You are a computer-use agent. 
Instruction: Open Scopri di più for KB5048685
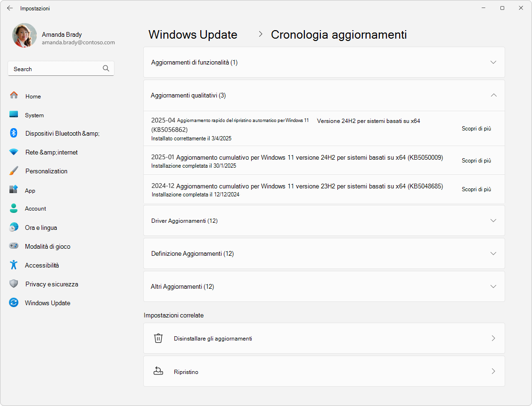[x=476, y=189]
